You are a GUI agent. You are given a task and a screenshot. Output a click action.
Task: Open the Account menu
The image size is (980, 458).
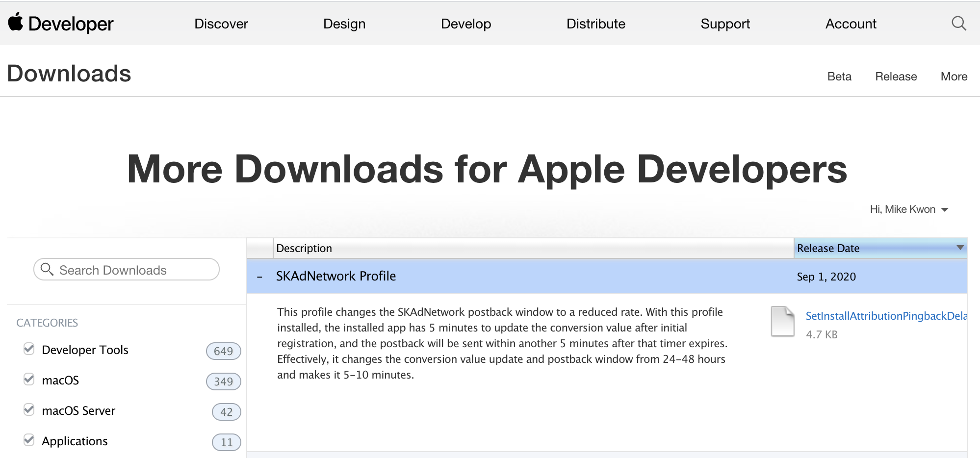click(851, 24)
